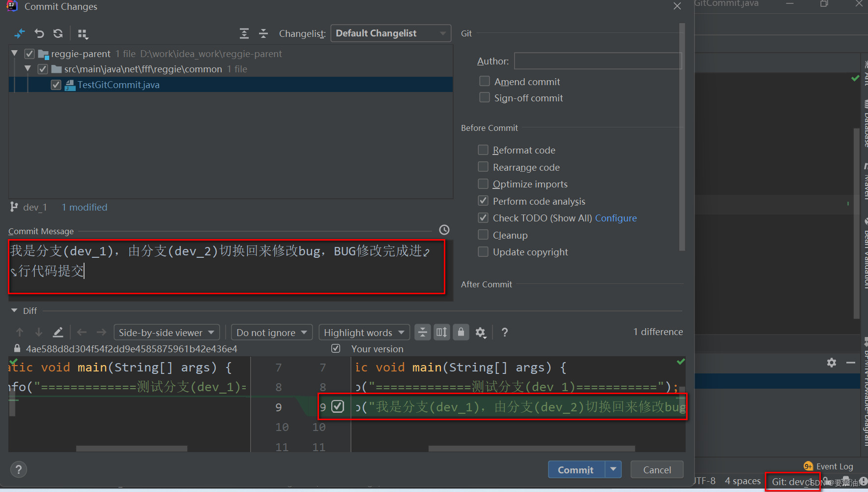The width and height of the screenshot is (868, 492).
Task: Open Event Log in status bar
Action: click(834, 466)
